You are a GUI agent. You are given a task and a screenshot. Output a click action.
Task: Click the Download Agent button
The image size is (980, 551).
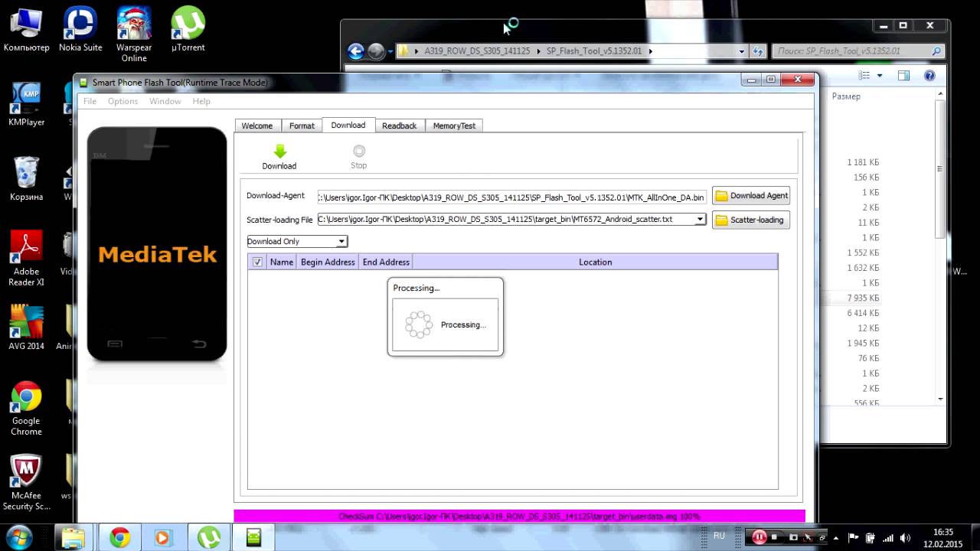point(751,196)
